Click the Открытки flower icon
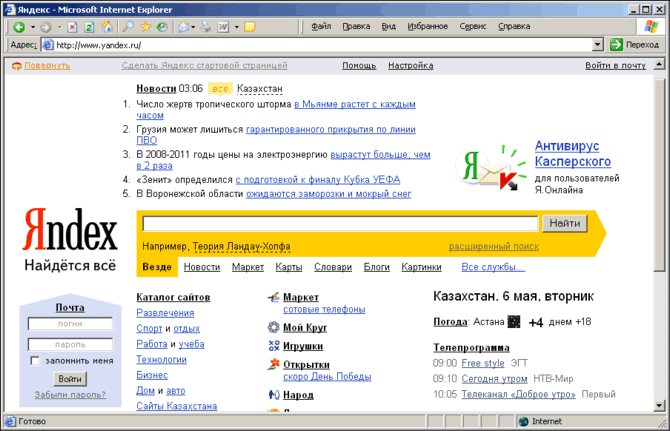The image size is (670, 431). [273, 364]
